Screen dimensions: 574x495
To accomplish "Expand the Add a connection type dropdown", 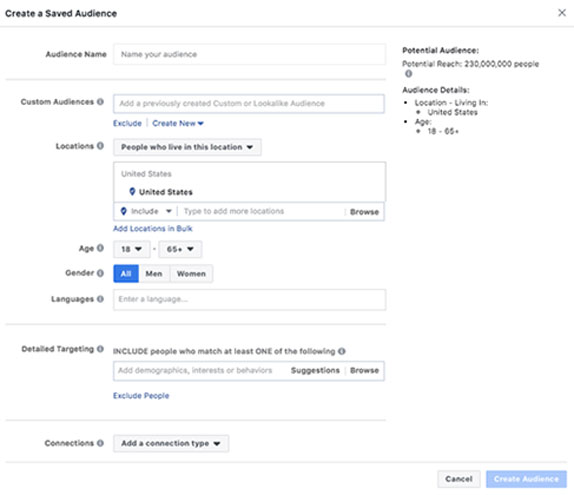I will click(x=171, y=443).
